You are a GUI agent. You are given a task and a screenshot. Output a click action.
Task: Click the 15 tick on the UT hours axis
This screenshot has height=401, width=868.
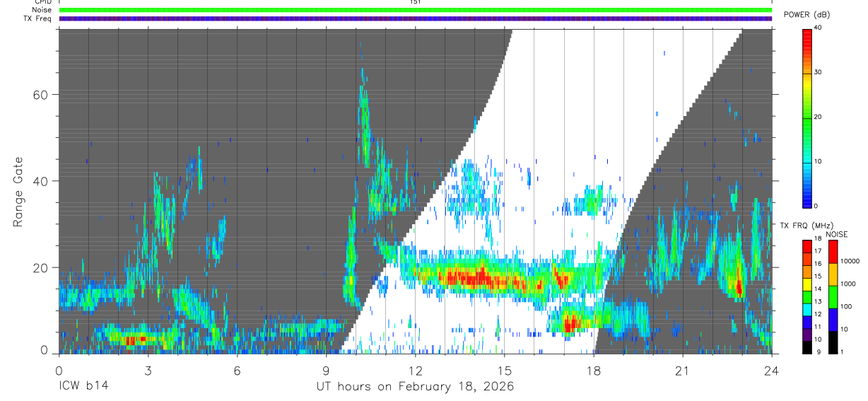(505, 371)
